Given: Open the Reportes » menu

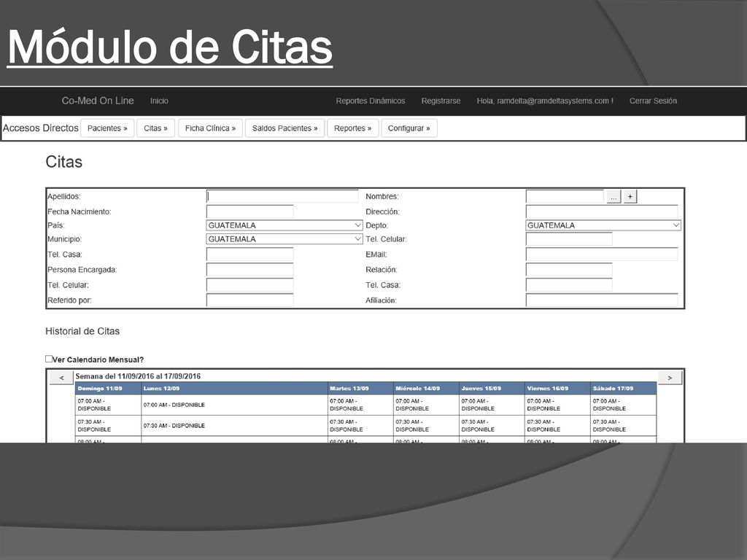Looking at the screenshot, I should (x=352, y=128).
